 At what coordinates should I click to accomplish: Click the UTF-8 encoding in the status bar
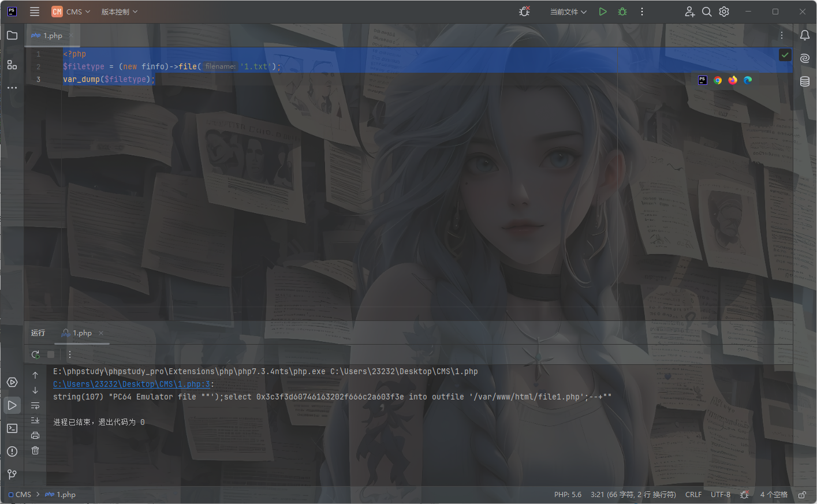point(720,495)
